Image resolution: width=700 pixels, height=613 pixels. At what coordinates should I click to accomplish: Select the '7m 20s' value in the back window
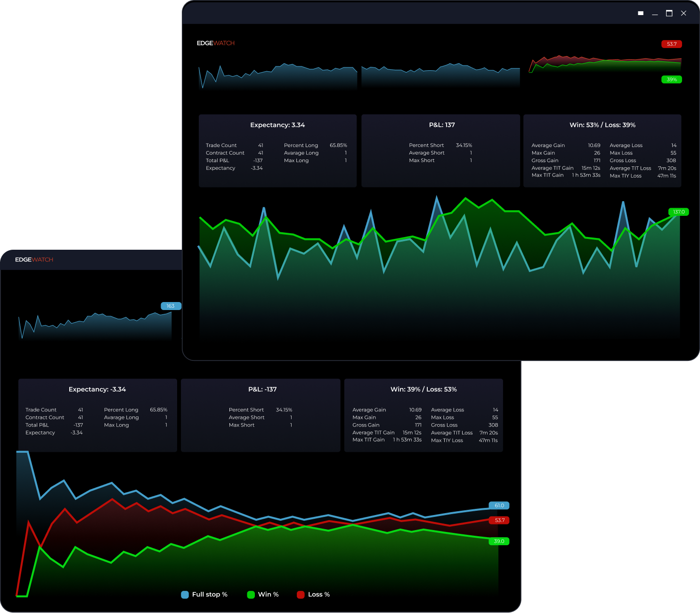coord(488,433)
